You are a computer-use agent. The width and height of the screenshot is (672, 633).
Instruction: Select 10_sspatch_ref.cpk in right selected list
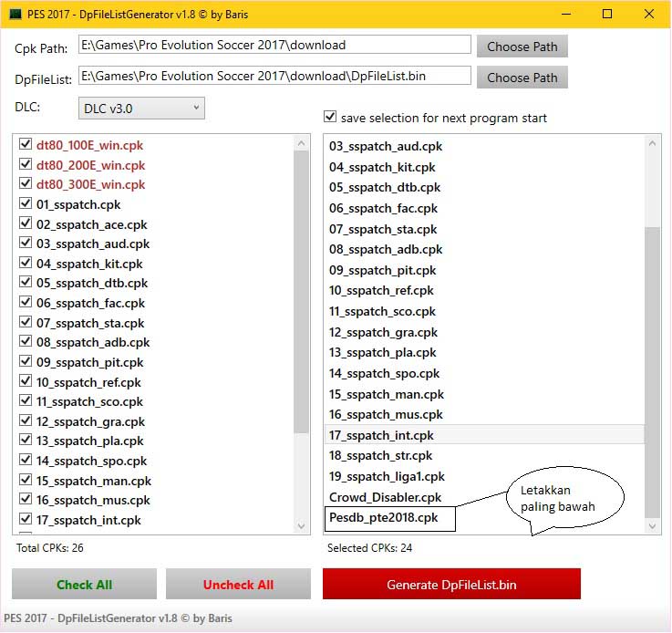click(x=484, y=291)
